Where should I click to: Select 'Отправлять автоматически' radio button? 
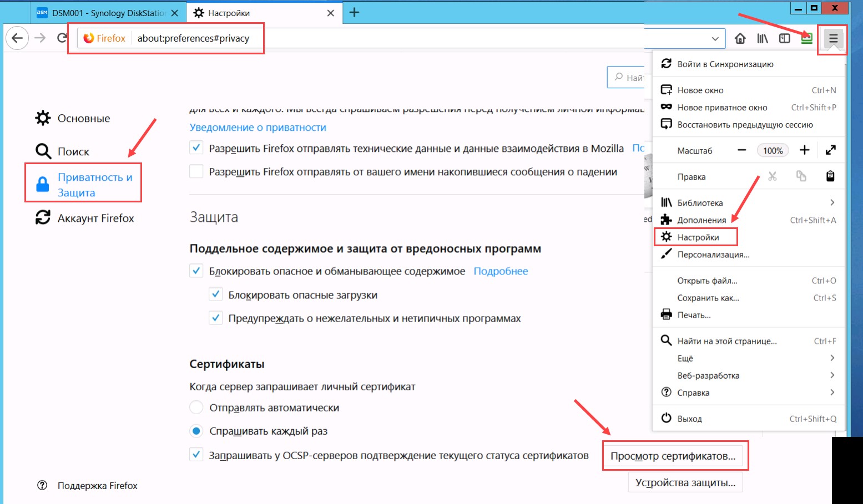(x=196, y=408)
